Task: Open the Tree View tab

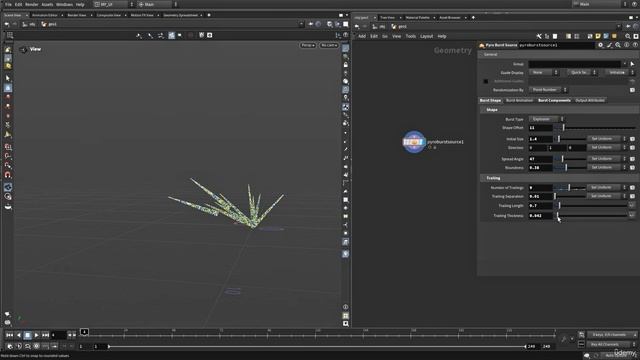Action: [387, 18]
